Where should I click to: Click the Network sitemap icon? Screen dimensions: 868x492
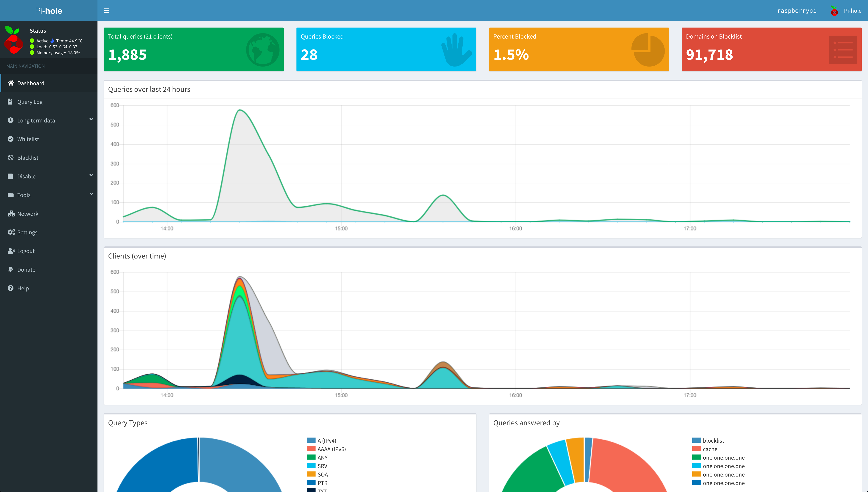click(11, 214)
